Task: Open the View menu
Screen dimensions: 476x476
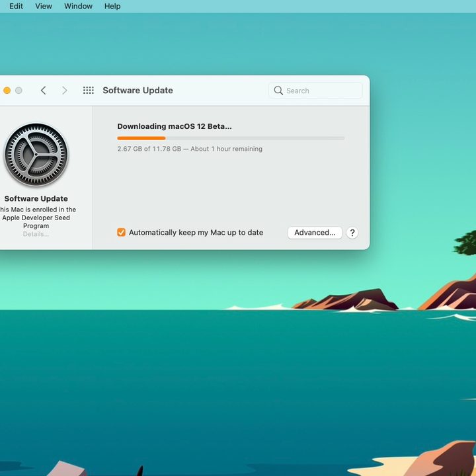Action: (x=44, y=6)
